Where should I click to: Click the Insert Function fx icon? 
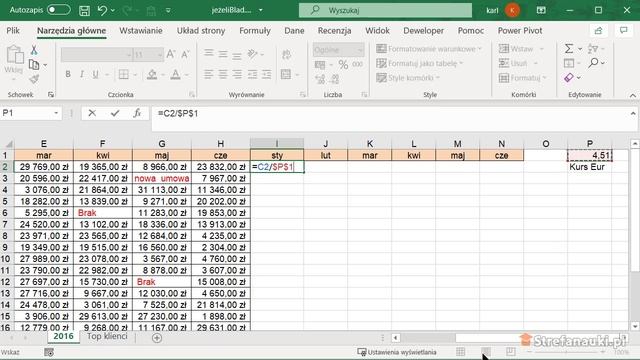[x=138, y=113]
